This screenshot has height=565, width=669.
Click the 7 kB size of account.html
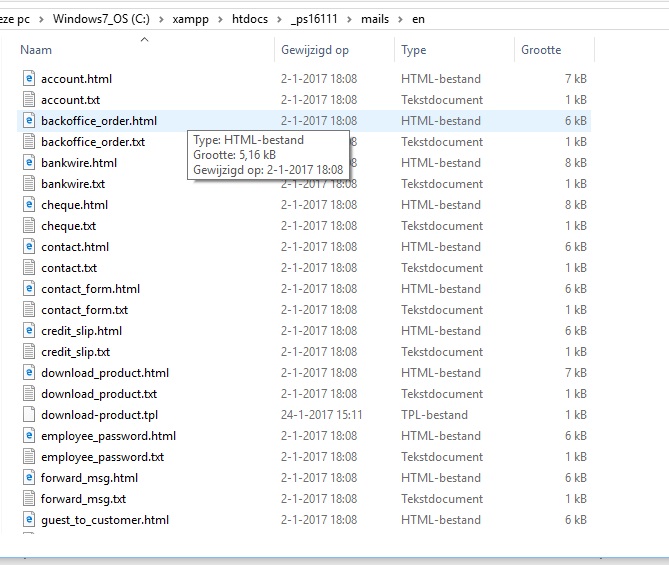(576, 79)
